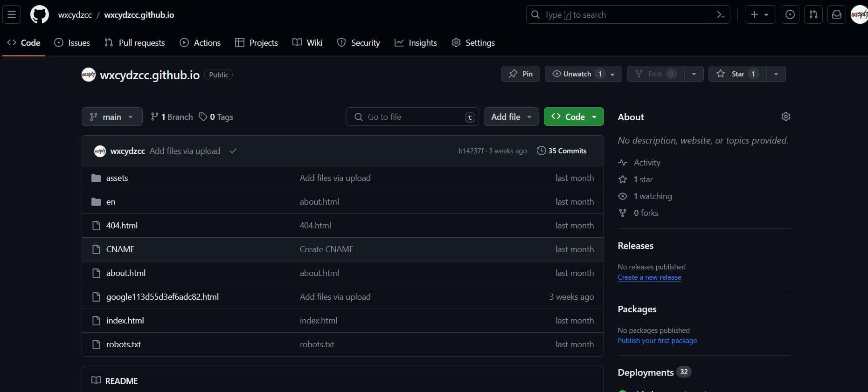Open commit hash b14237f
868x392 pixels.
(471, 151)
